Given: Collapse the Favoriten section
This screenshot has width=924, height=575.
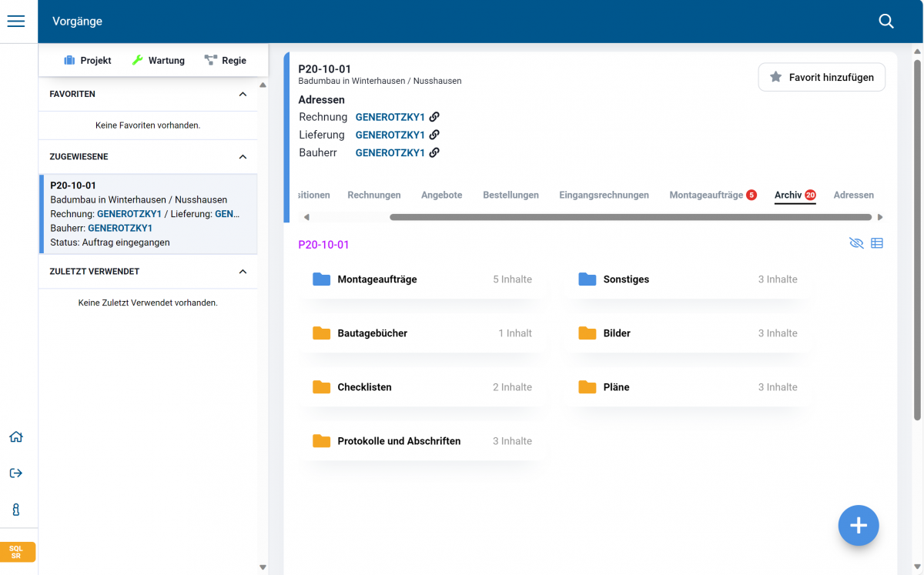Looking at the screenshot, I should [x=243, y=94].
